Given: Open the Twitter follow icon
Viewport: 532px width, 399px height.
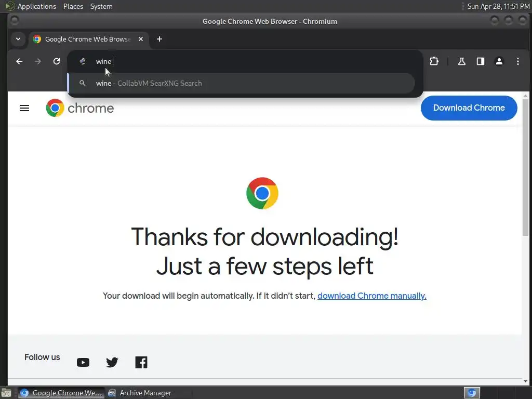Looking at the screenshot, I should 112,362.
